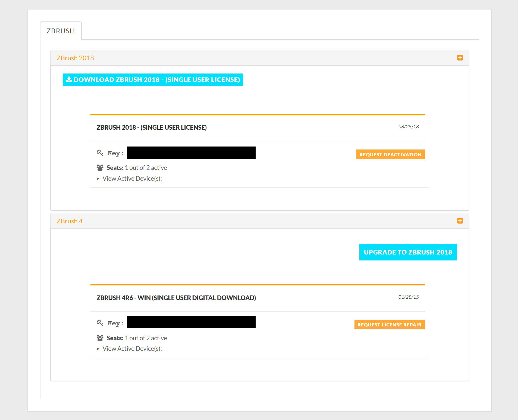Click the 08/25/18 purchase date
The width and height of the screenshot is (518, 420).
409,127
